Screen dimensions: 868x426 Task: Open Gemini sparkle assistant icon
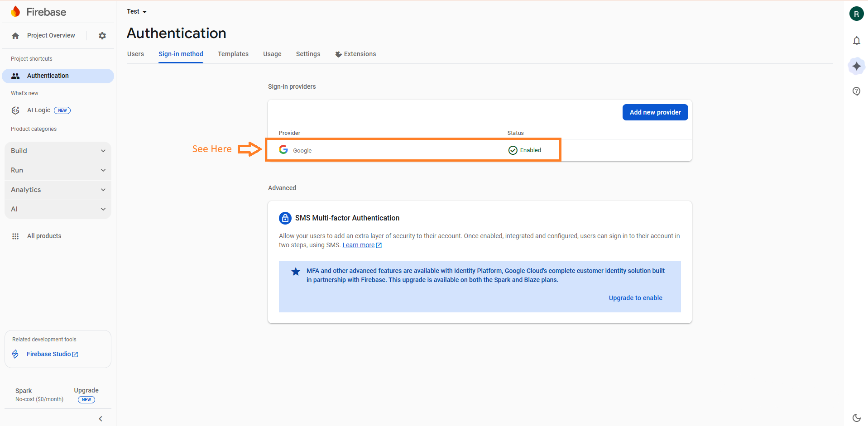856,66
